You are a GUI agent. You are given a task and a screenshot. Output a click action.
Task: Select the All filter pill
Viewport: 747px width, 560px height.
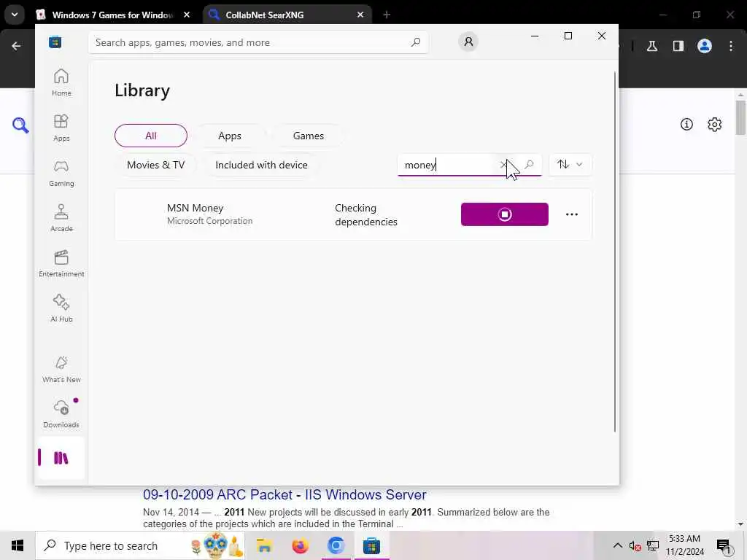pos(151,136)
